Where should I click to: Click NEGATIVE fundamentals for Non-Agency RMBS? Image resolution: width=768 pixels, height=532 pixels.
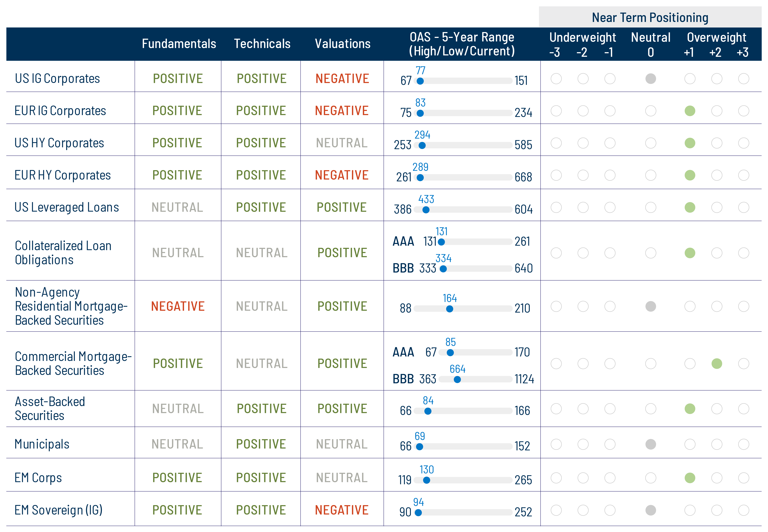(x=178, y=306)
